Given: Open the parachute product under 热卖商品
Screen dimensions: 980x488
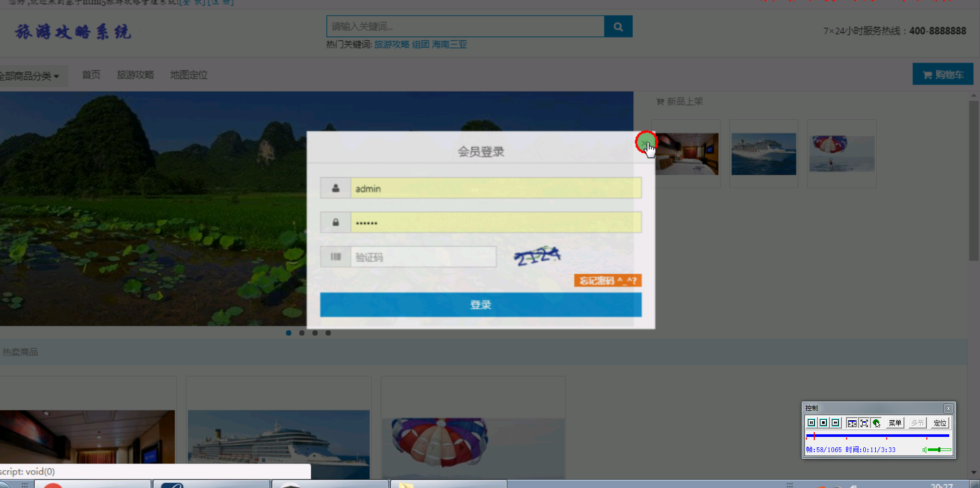Looking at the screenshot, I should [x=473, y=448].
